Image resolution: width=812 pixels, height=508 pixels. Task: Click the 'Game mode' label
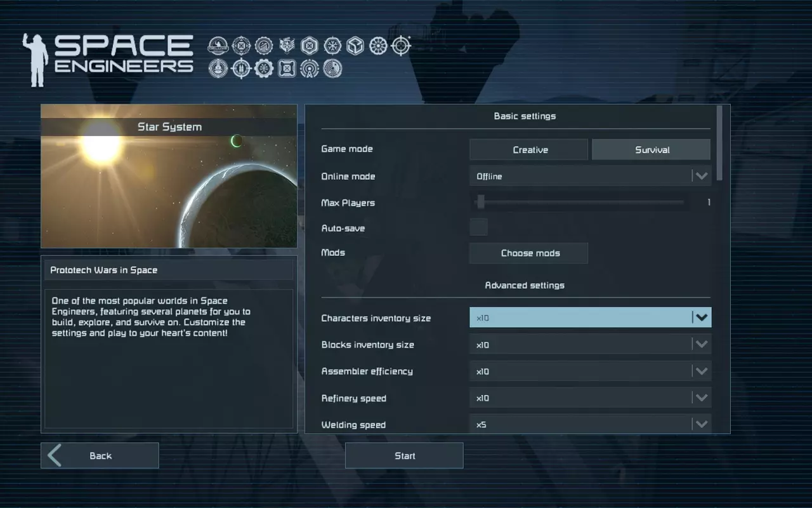point(347,149)
